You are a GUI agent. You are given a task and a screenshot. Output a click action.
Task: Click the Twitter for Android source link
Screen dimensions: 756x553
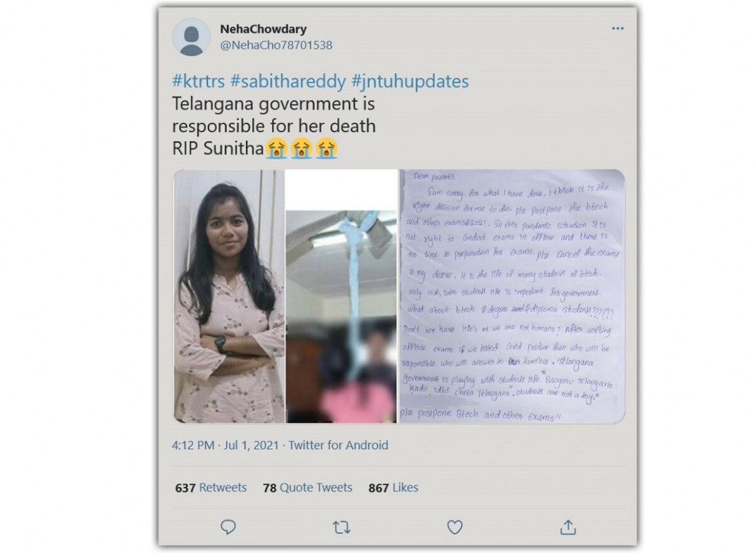[x=338, y=445]
